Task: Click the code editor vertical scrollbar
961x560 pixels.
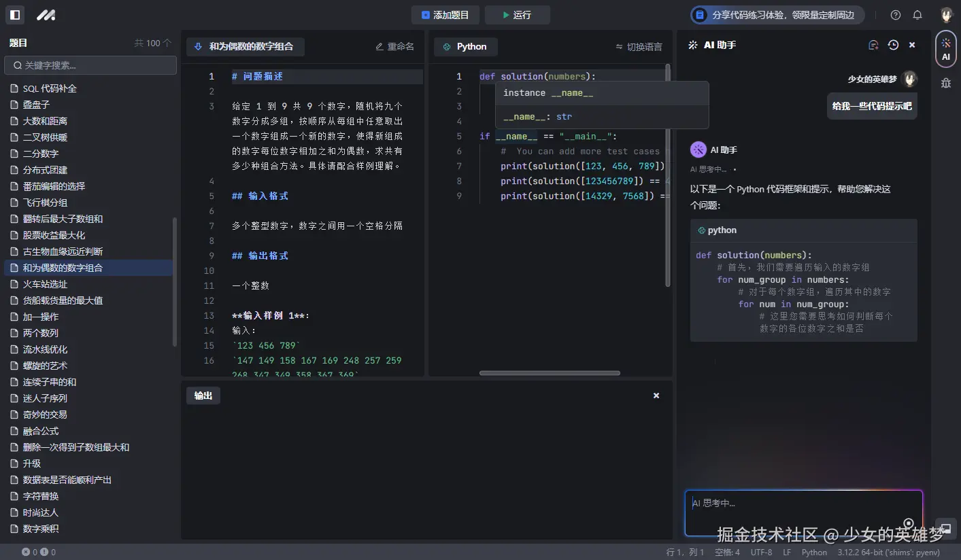Action: [668, 175]
